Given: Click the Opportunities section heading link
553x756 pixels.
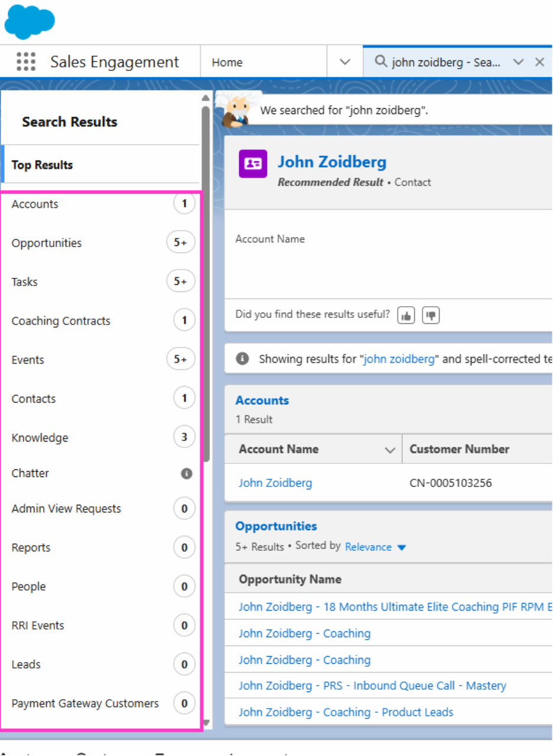Looking at the screenshot, I should (x=276, y=526).
